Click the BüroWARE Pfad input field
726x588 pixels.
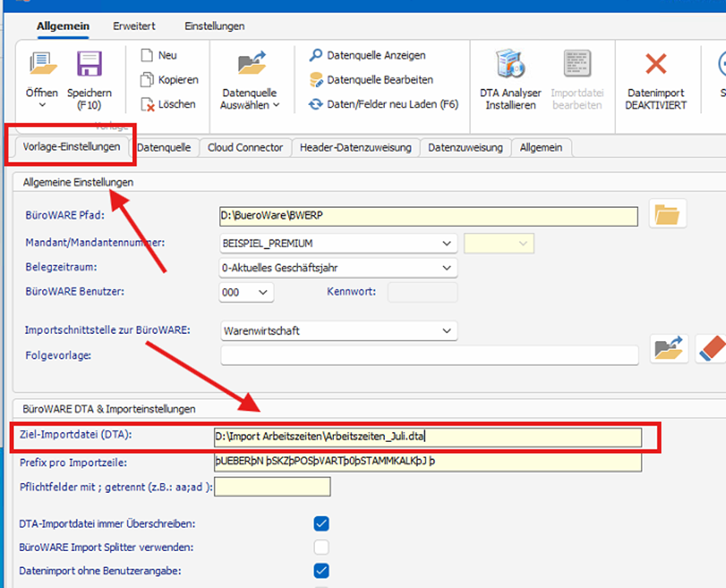pyautogui.click(x=428, y=216)
